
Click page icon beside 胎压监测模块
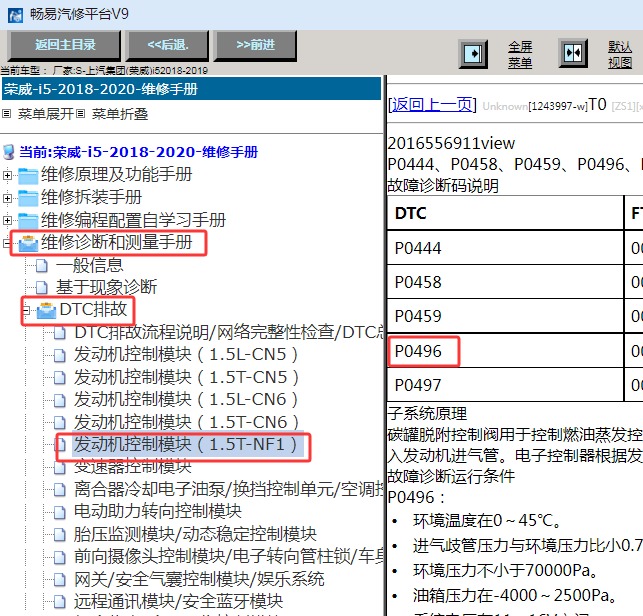pyautogui.click(x=59, y=535)
